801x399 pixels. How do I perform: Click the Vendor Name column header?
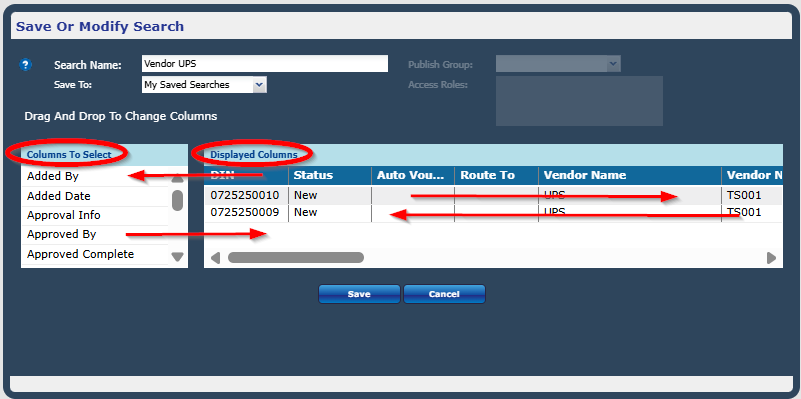[630, 175]
